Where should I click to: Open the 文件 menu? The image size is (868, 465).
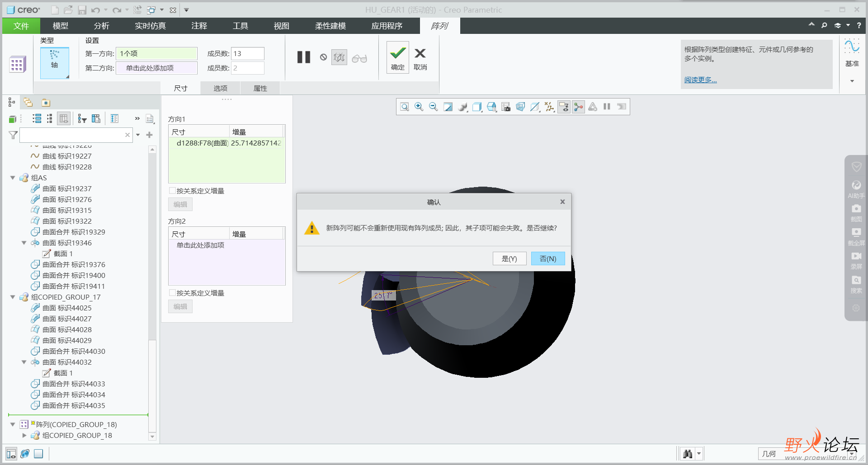click(x=21, y=26)
